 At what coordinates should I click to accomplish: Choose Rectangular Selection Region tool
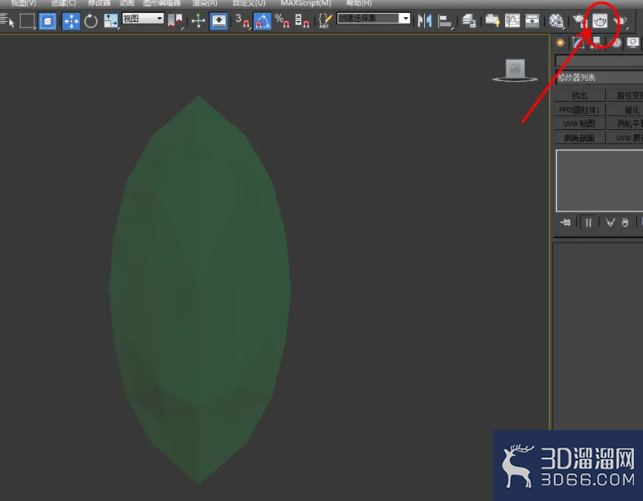[x=27, y=21]
